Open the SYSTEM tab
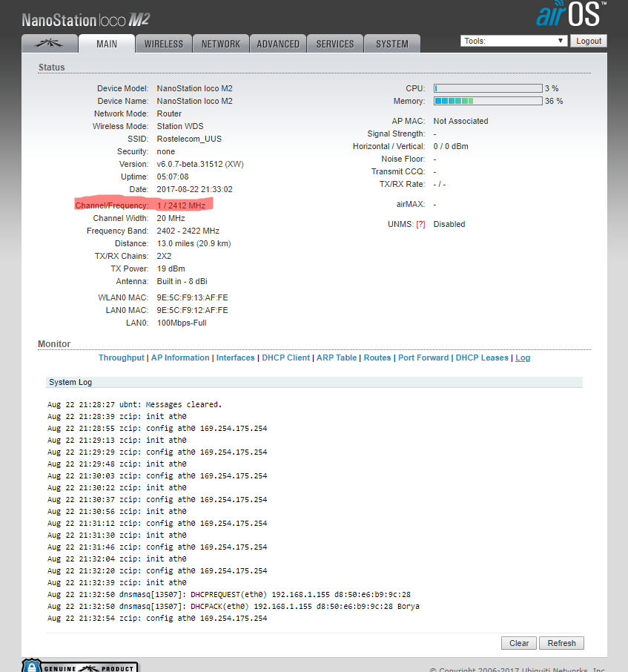The height and width of the screenshot is (672, 628). coord(392,44)
